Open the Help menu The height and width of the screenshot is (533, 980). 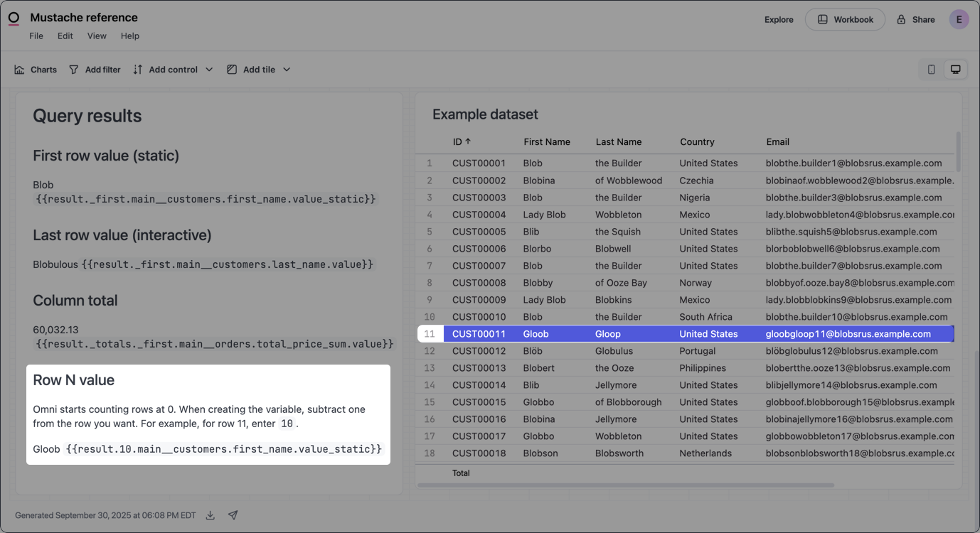point(130,36)
